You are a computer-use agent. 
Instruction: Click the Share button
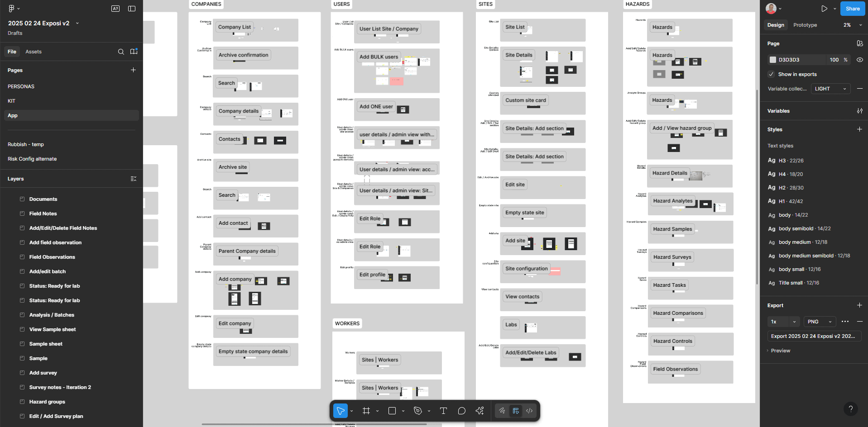tap(852, 8)
